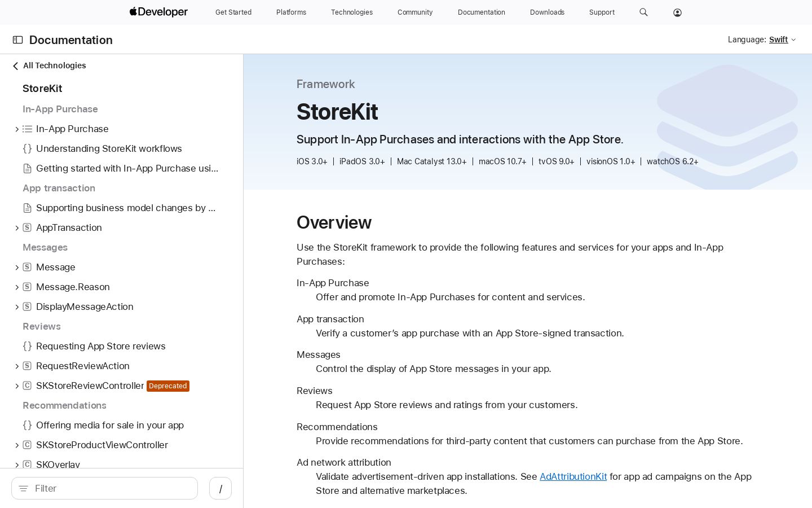Select the RequestReviewAction sidebar entry
812x508 pixels.
83,366
